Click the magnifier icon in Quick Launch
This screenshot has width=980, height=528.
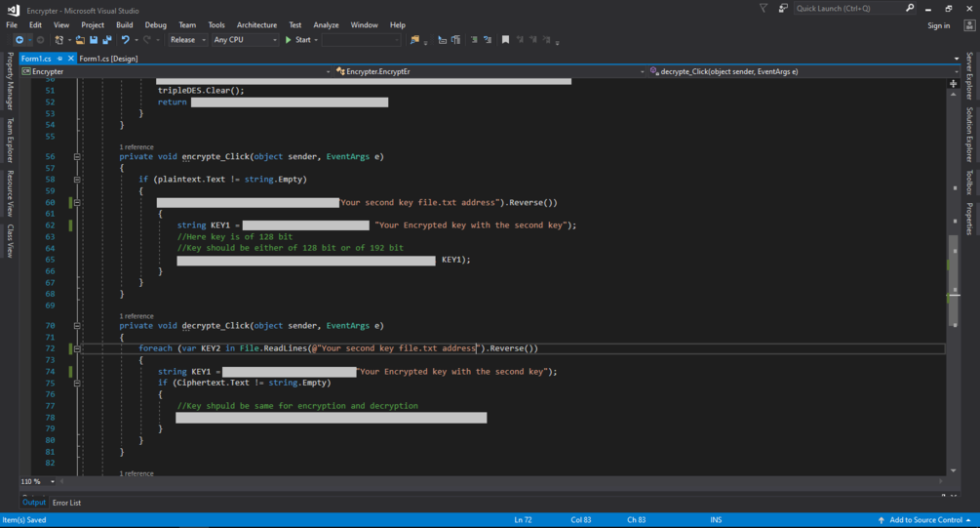tap(910, 8)
